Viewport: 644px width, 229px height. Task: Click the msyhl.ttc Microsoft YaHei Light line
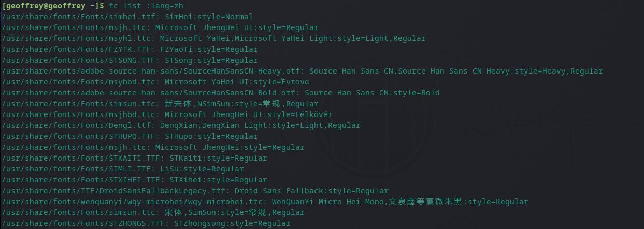tap(213, 38)
